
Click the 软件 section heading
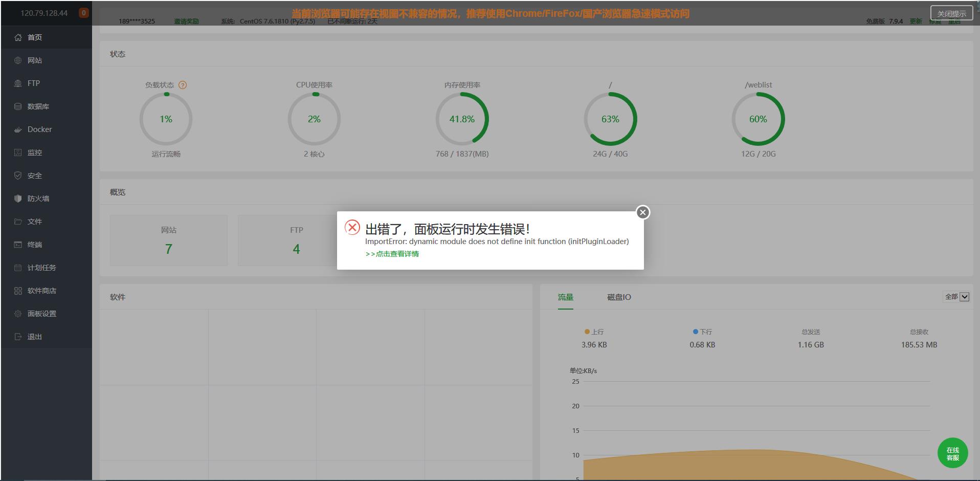(x=118, y=297)
